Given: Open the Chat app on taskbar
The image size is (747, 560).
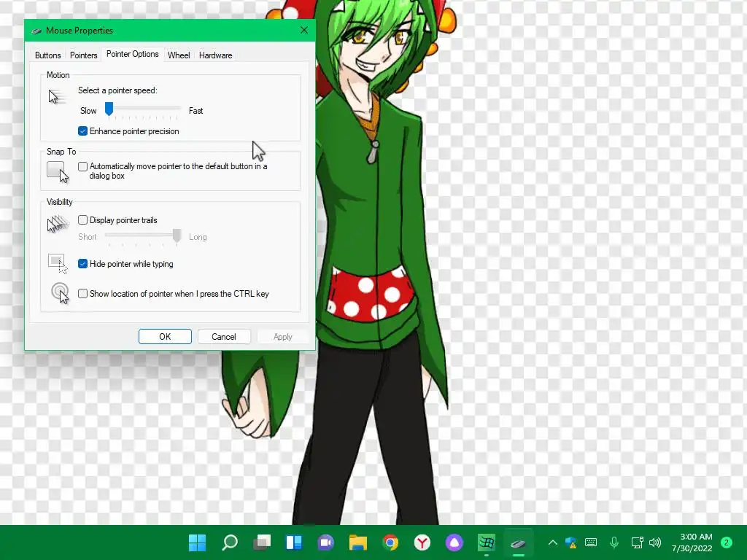Looking at the screenshot, I should (326, 542).
